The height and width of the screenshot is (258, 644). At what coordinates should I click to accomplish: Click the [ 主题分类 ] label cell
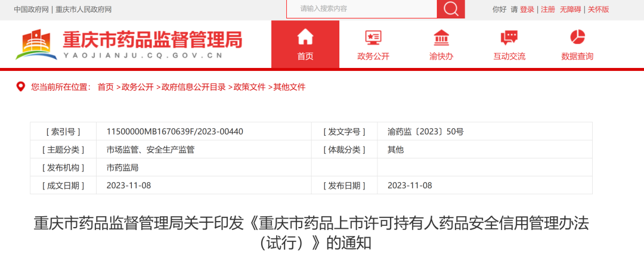point(63,150)
